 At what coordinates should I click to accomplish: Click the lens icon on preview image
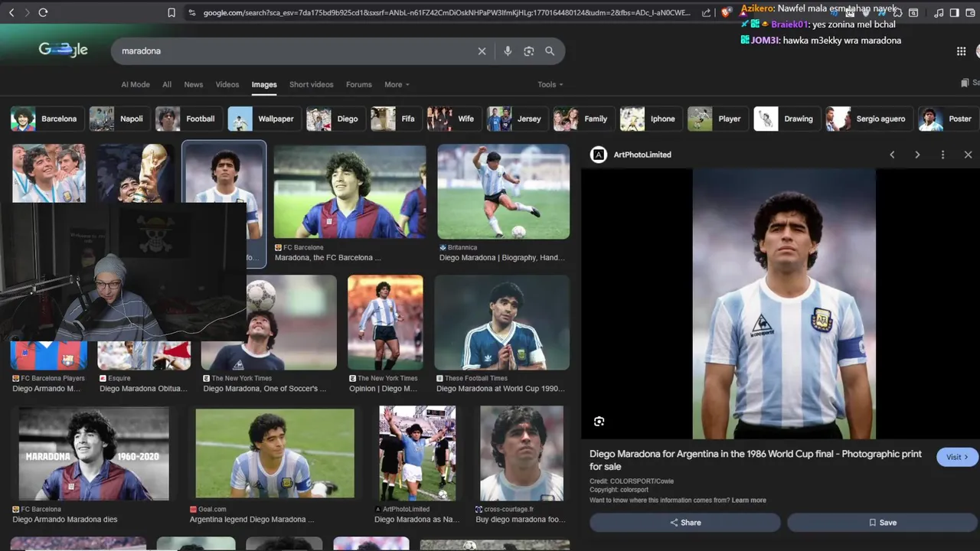coord(599,422)
